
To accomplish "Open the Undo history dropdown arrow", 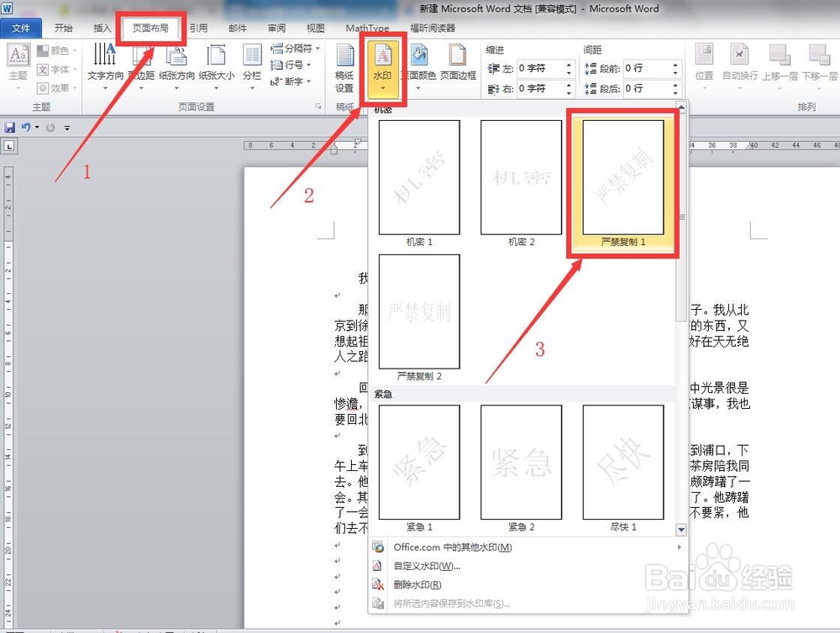I will 37,128.
